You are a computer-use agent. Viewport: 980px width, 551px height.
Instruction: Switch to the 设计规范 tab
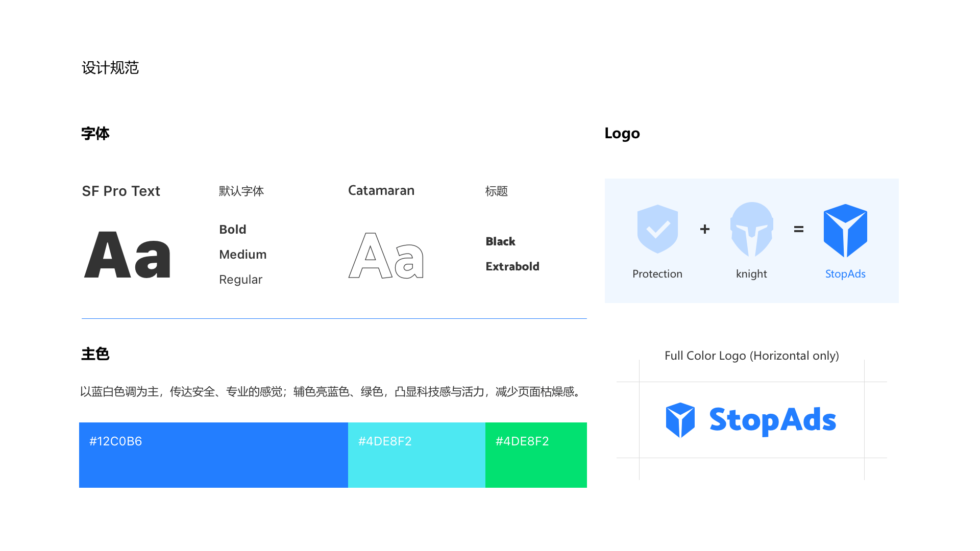(x=110, y=67)
